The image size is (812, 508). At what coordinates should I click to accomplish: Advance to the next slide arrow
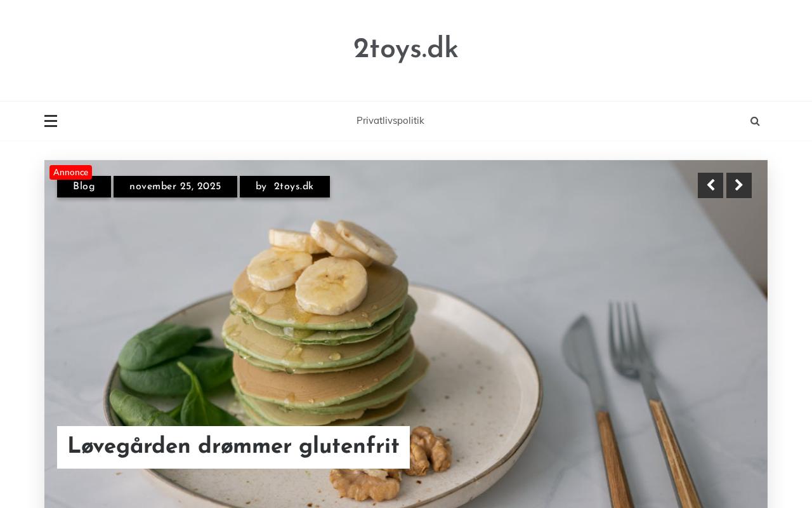click(x=739, y=185)
